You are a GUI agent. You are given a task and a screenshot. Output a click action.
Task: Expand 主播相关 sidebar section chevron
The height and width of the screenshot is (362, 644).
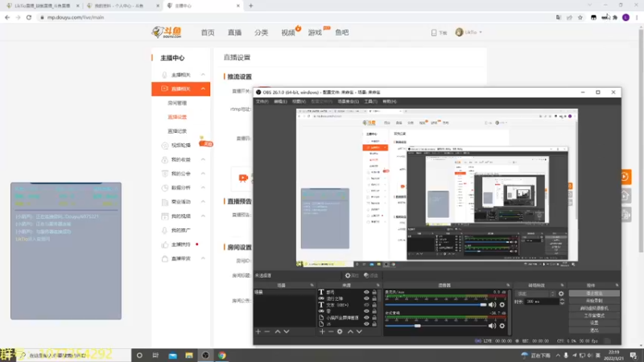(203, 75)
